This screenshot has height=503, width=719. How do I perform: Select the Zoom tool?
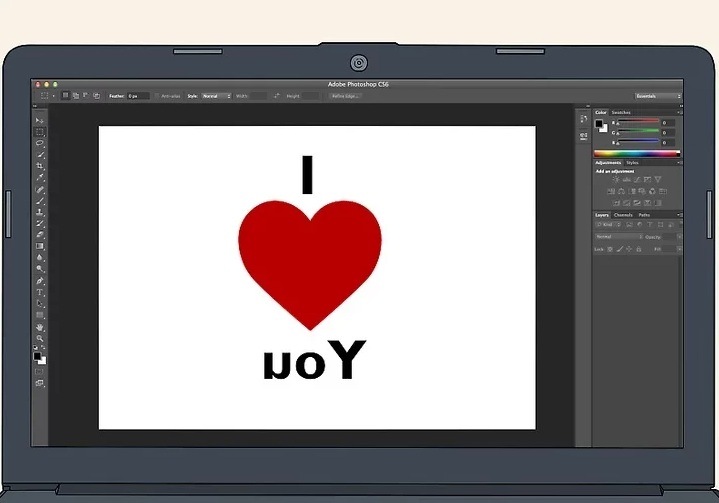(x=39, y=338)
